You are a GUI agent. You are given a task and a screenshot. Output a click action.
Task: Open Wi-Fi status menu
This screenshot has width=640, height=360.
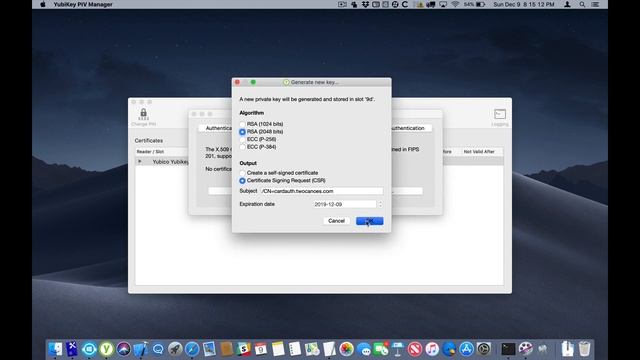tap(455, 4)
